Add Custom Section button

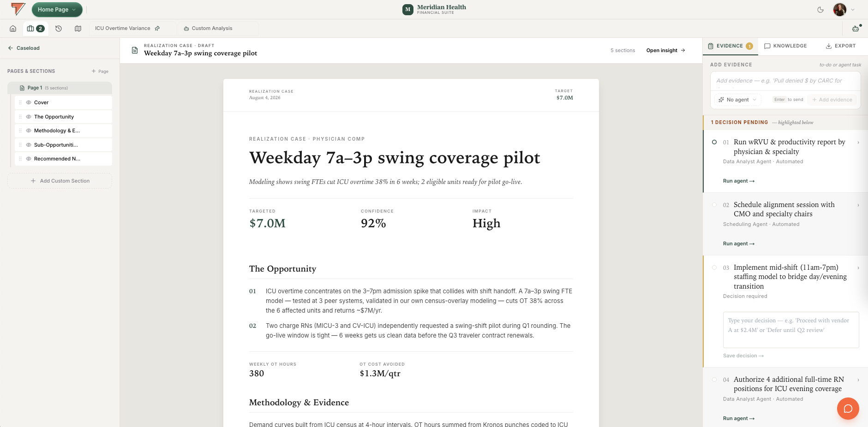pos(60,181)
